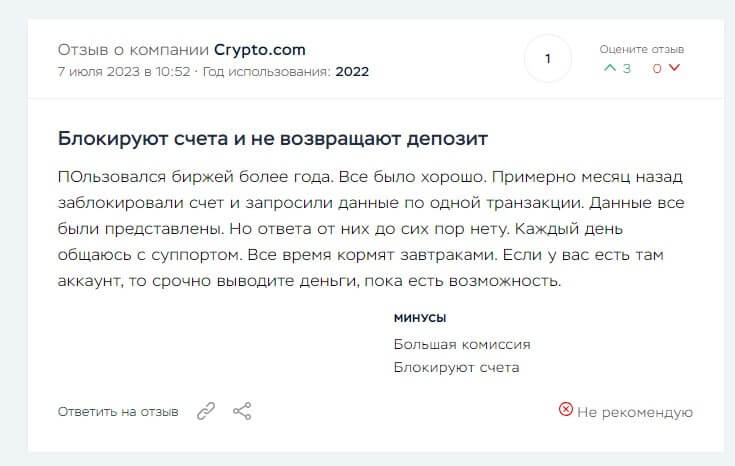Viewport: 735px width, 466px height.
Task: Click the rating circle showing 1
Action: click(x=547, y=59)
